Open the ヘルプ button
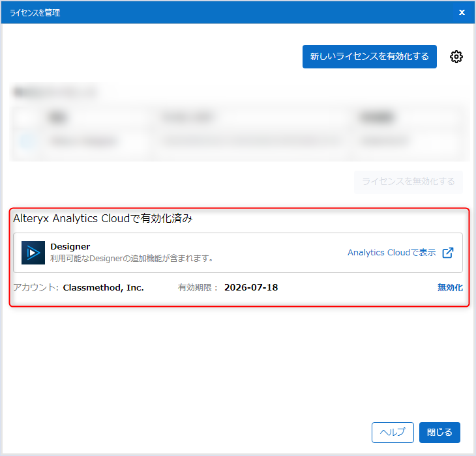 [393, 433]
